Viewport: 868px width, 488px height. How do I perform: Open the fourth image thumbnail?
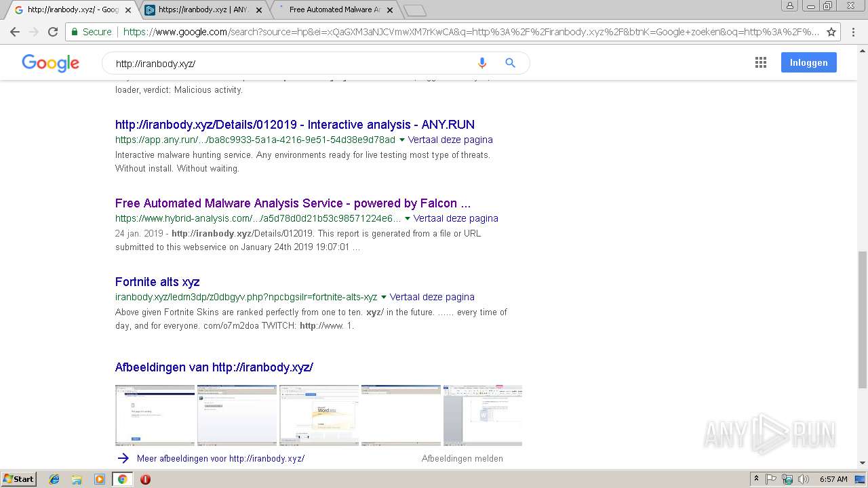[401, 415]
